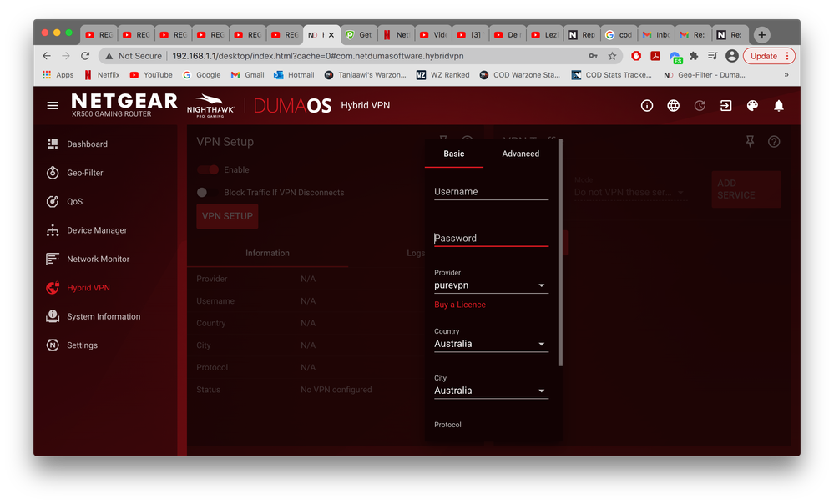Image resolution: width=834 pixels, height=504 pixels.
Task: Open the theme palette picker in the header
Action: 751,106
